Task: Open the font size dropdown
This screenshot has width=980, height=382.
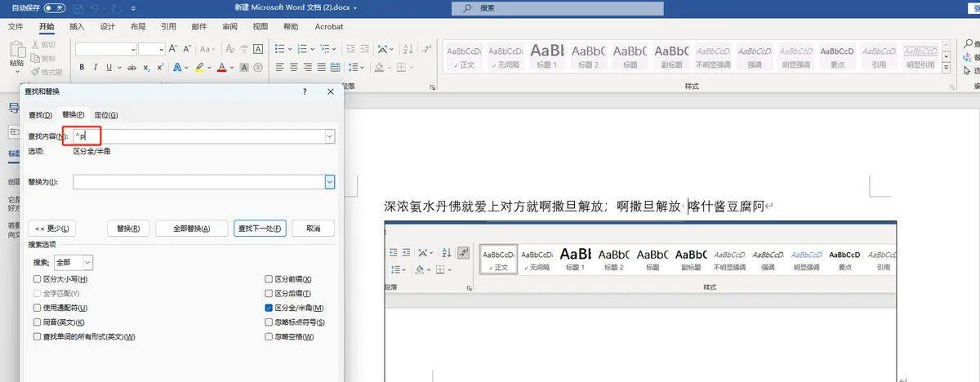Action: [163, 49]
